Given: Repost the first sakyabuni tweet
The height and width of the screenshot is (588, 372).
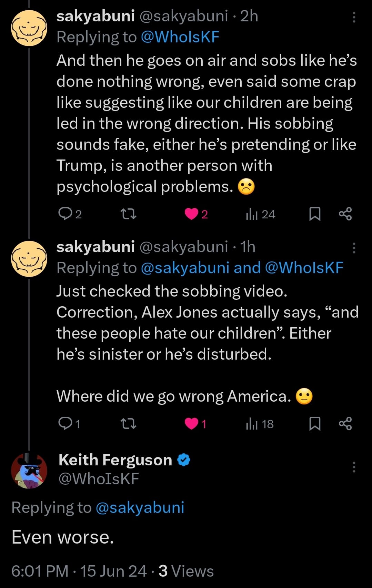Looking at the screenshot, I should click(129, 214).
